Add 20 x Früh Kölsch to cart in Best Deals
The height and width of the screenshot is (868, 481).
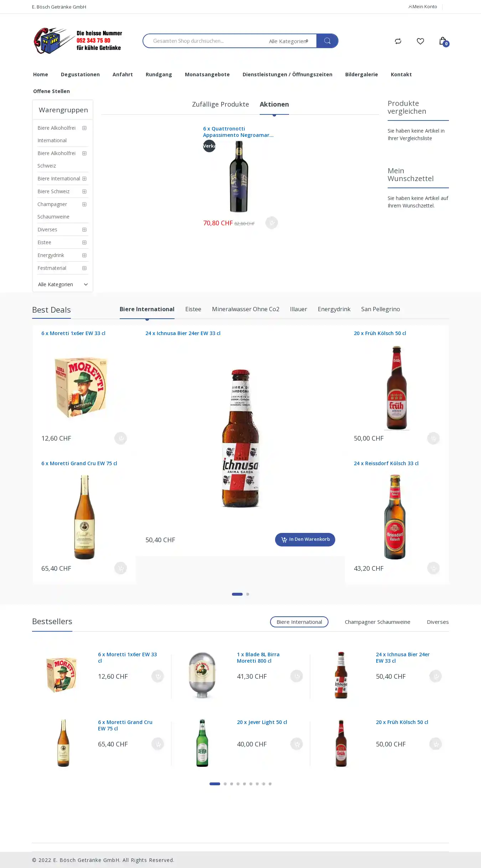pyautogui.click(x=433, y=438)
